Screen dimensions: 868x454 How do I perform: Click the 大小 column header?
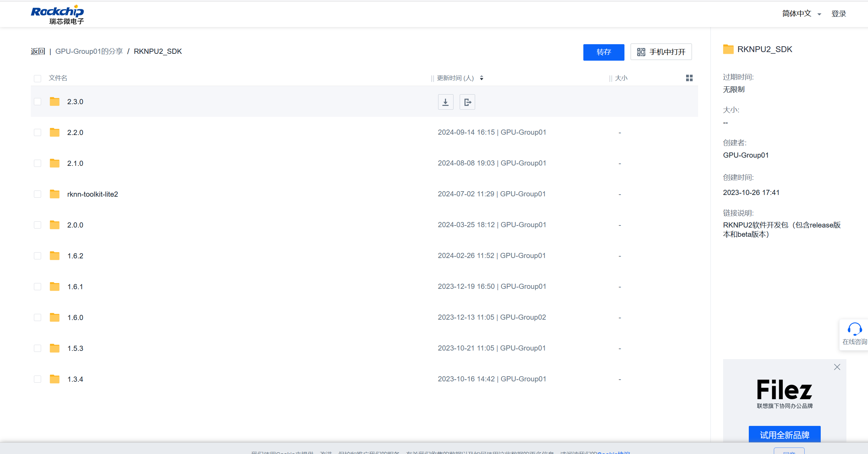621,78
